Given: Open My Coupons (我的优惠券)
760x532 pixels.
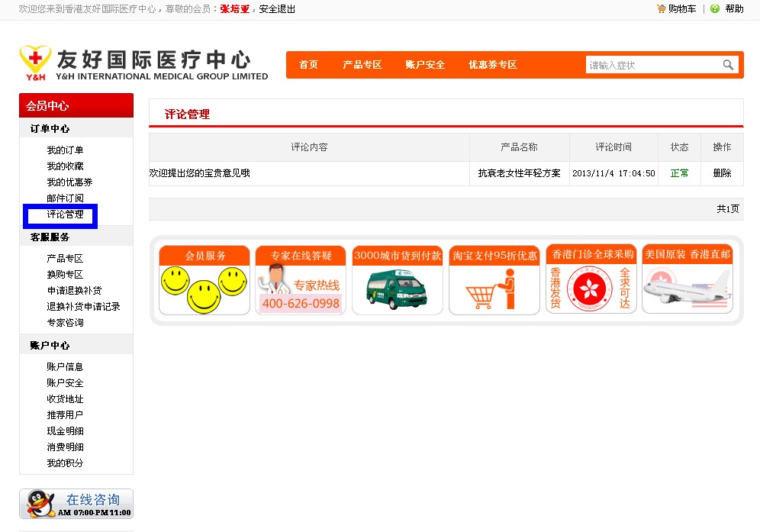Looking at the screenshot, I should pos(69,182).
